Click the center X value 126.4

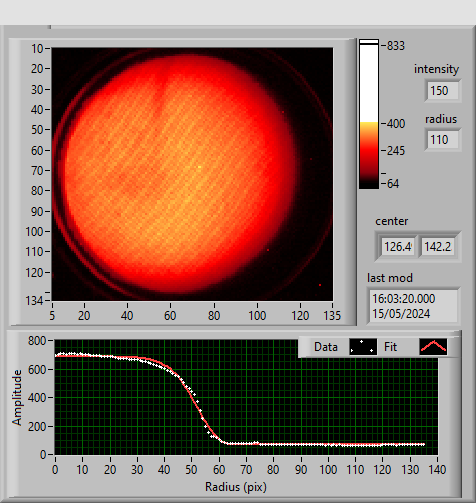tap(398, 247)
